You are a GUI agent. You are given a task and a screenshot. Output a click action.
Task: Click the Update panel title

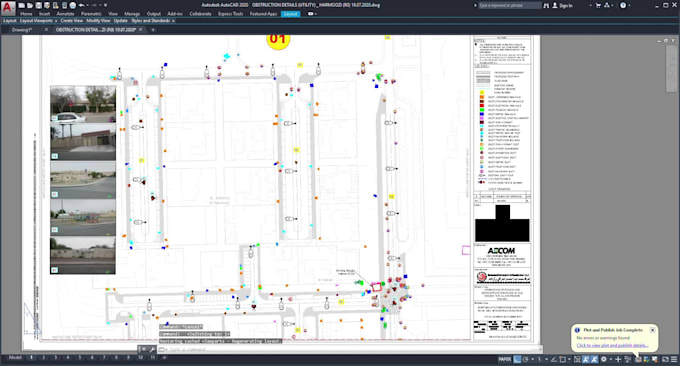(121, 21)
